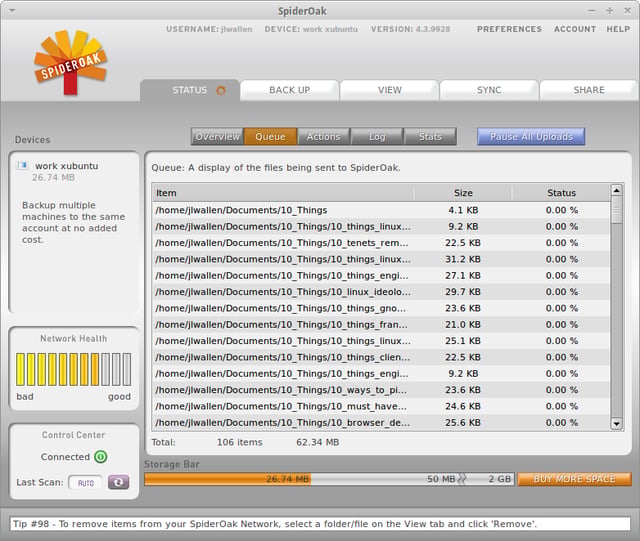Open HELP menu
This screenshot has width=640, height=541.
(618, 29)
